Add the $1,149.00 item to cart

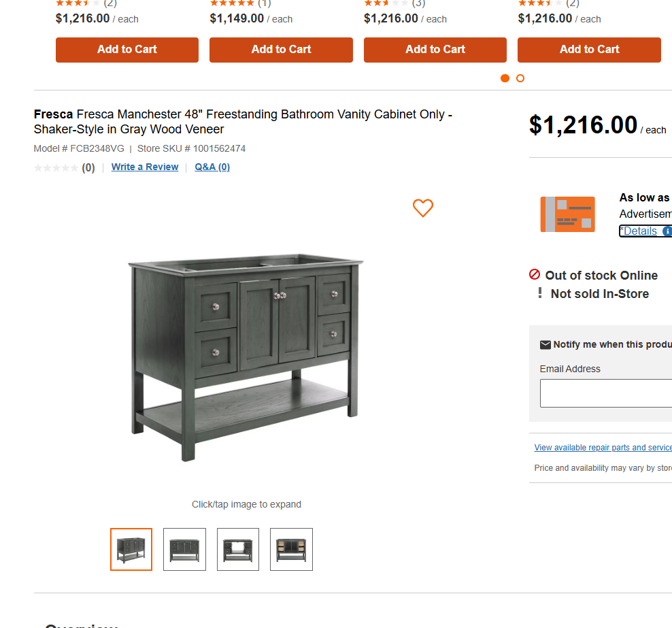[281, 50]
